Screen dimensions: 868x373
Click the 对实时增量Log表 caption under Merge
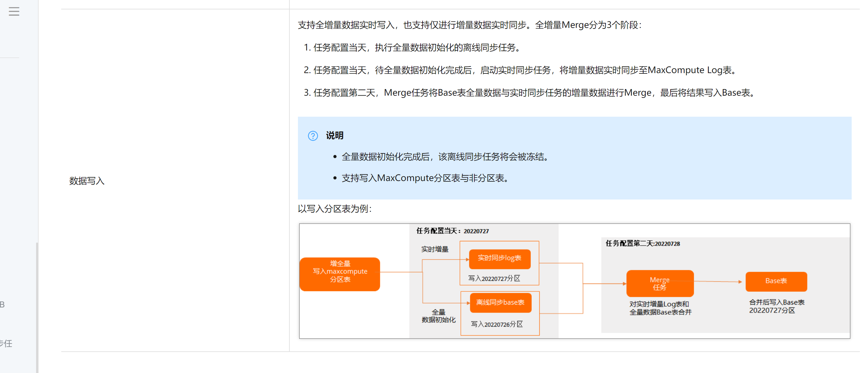pos(660,308)
